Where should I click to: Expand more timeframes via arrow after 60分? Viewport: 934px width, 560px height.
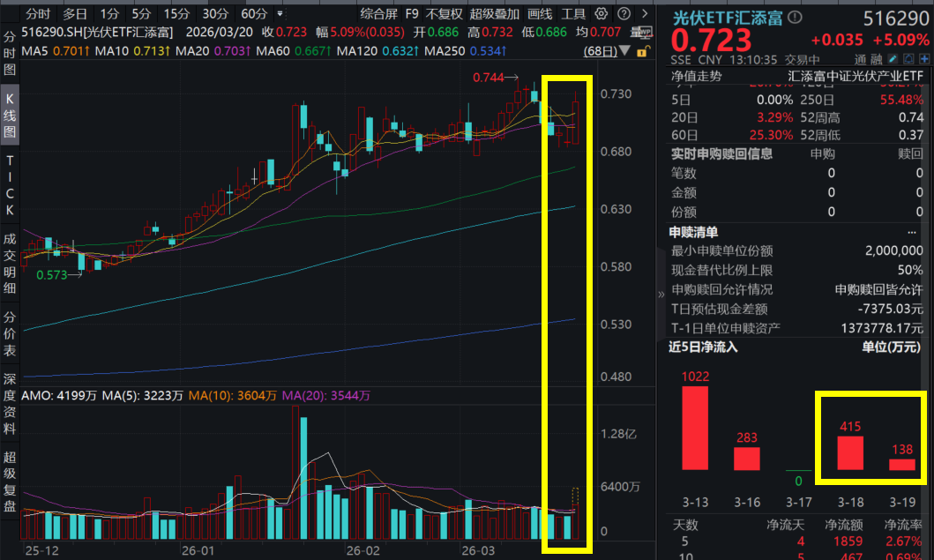coord(278,13)
